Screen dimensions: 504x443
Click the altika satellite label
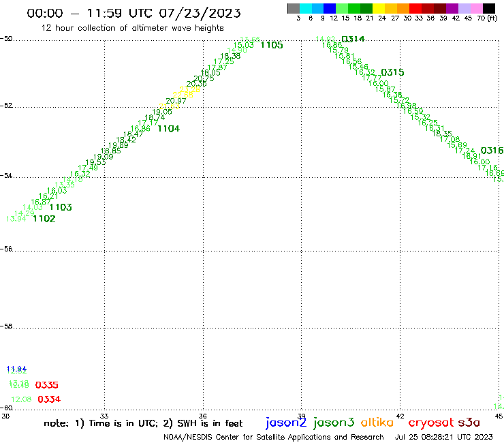coord(377,422)
